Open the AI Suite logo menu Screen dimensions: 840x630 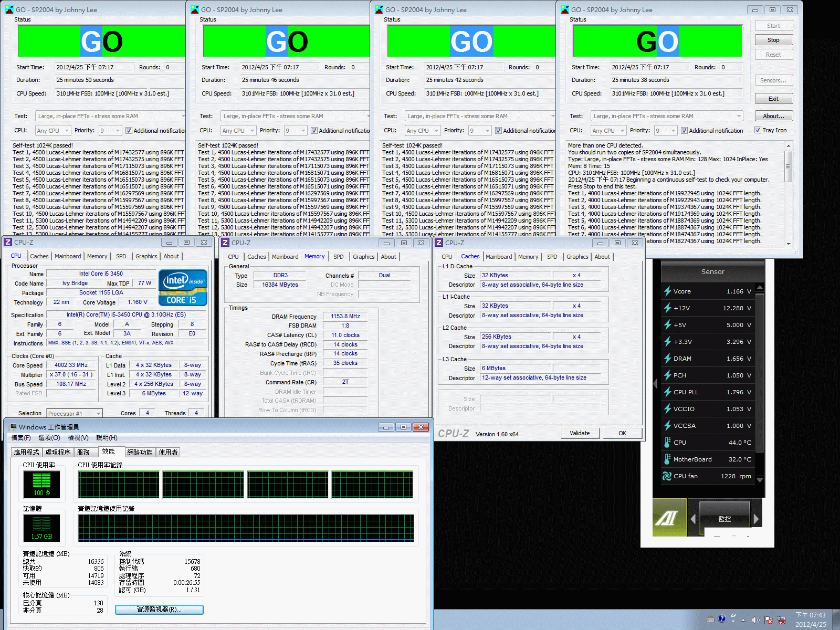tap(669, 518)
